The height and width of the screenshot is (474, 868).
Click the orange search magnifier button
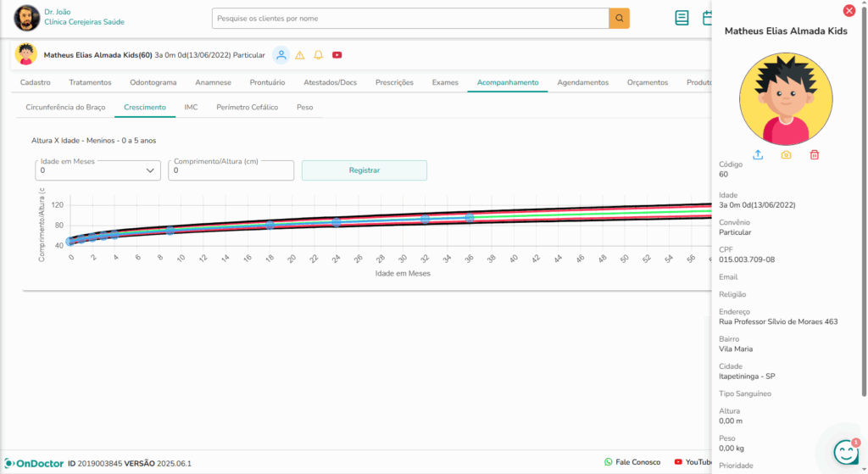tap(619, 18)
